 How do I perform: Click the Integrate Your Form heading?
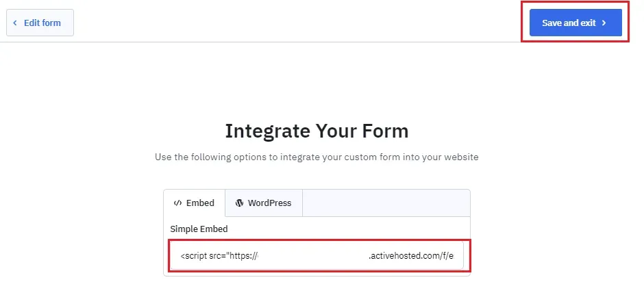317,131
